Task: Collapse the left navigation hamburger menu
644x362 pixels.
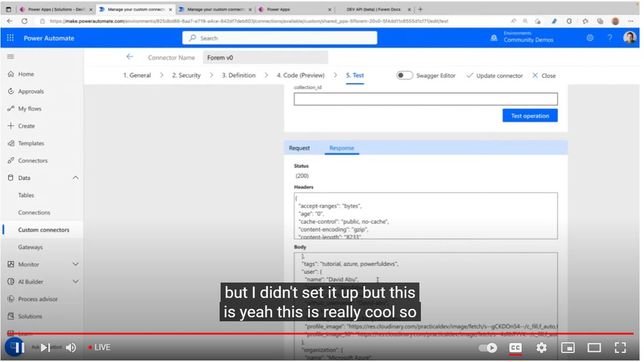Action: [x=10, y=56]
